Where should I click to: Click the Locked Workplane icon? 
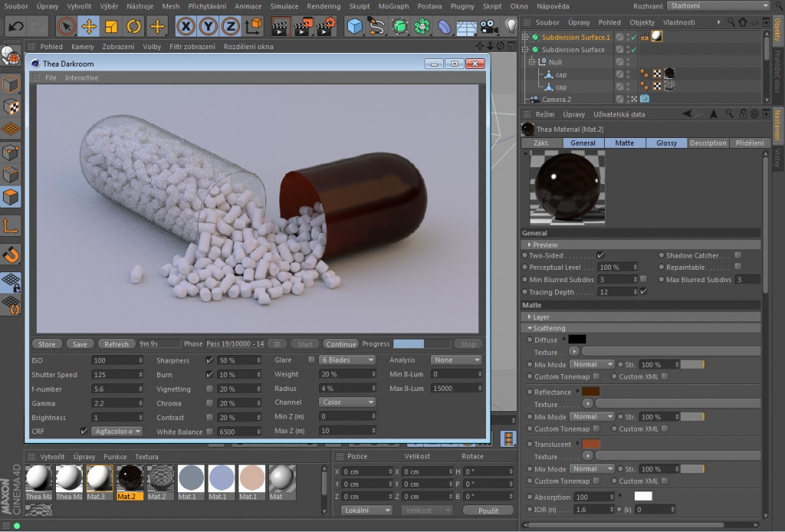pos(11,282)
